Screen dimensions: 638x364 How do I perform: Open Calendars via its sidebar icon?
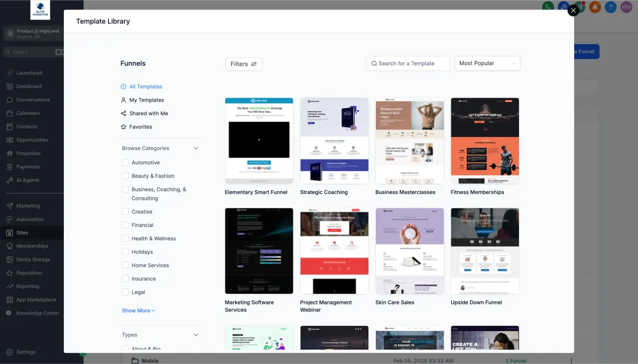click(10, 113)
